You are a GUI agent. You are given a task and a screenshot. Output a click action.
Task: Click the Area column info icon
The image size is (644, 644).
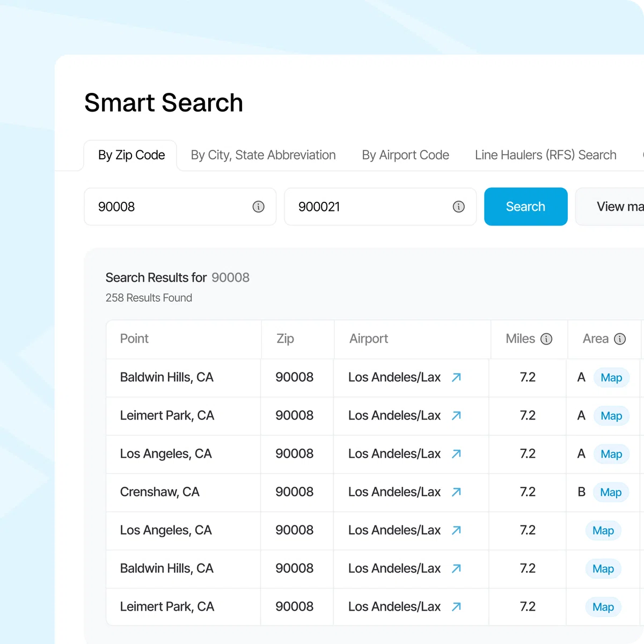coord(620,339)
